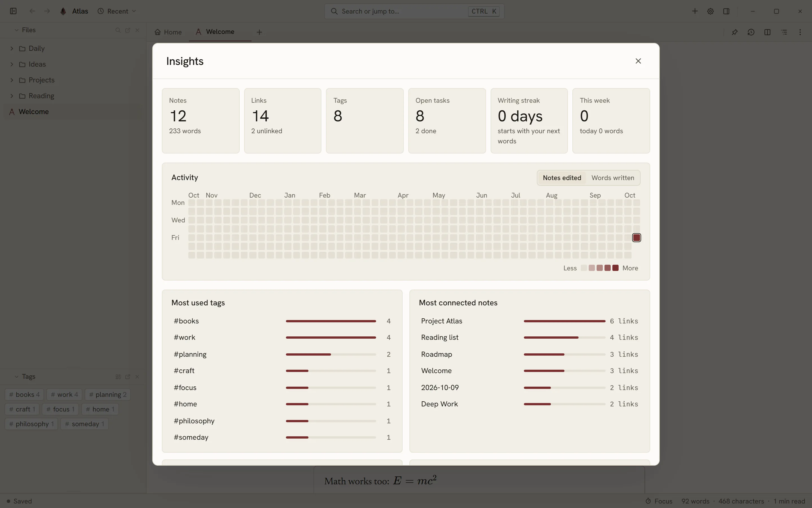Screen dimensions: 812x508
Task: Click the 92 words status entry
Action: click(695, 501)
